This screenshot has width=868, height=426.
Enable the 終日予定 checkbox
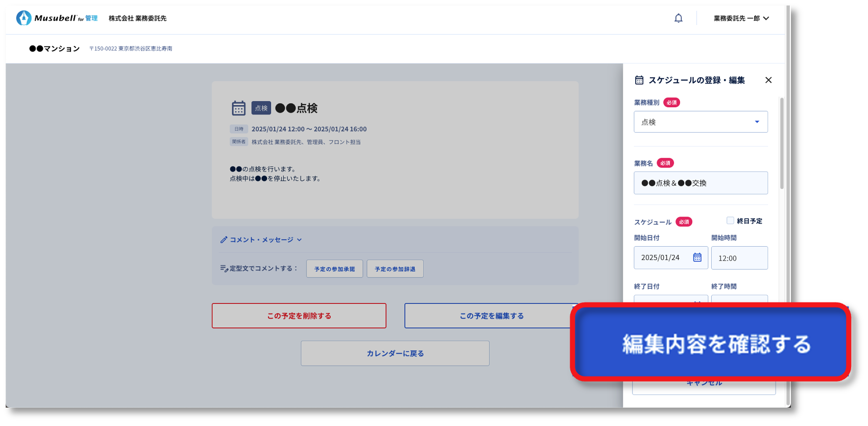point(730,221)
